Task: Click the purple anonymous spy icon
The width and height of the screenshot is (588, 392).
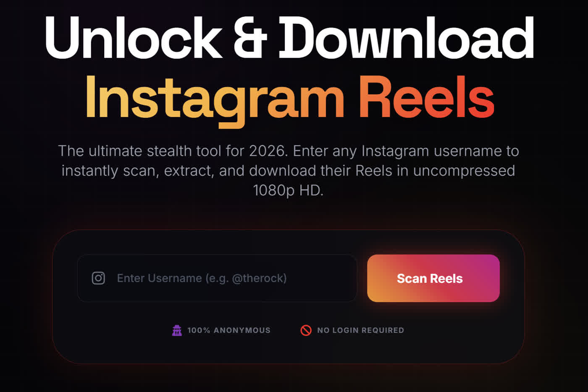Action: tap(177, 330)
